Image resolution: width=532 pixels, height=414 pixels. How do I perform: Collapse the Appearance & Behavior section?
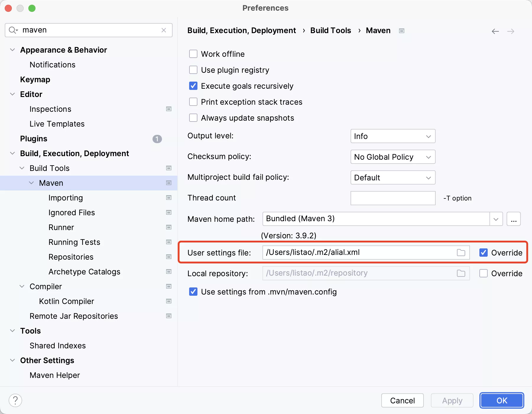click(12, 50)
